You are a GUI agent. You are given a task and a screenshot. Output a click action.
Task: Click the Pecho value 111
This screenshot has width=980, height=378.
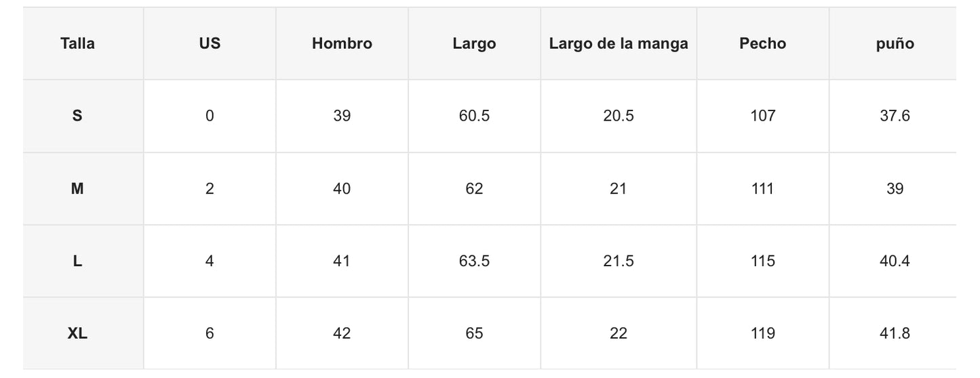point(763,189)
